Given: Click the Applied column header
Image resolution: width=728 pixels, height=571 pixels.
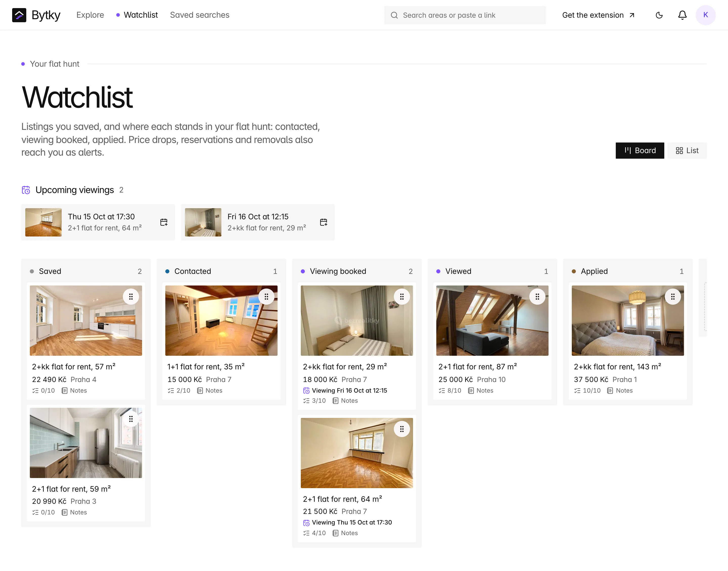Looking at the screenshot, I should point(628,271).
